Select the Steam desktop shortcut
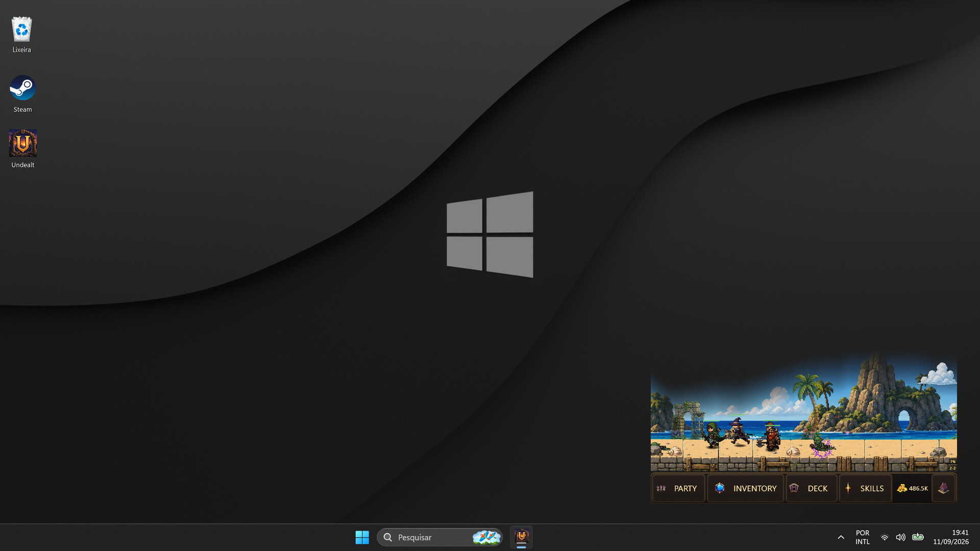Screen dimensions: 980x551 [22, 94]
